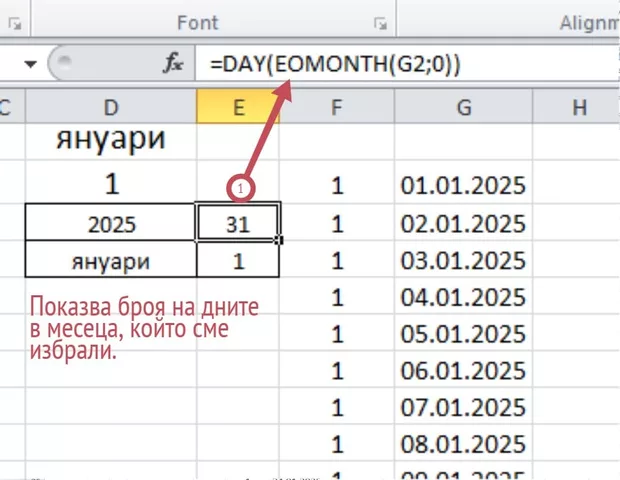
Task: Select the bordered E cell with 1
Action: pos(238,259)
